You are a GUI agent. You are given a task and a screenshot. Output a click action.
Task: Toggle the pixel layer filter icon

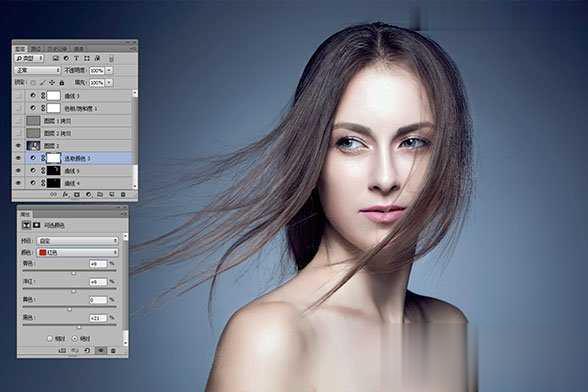56,59
